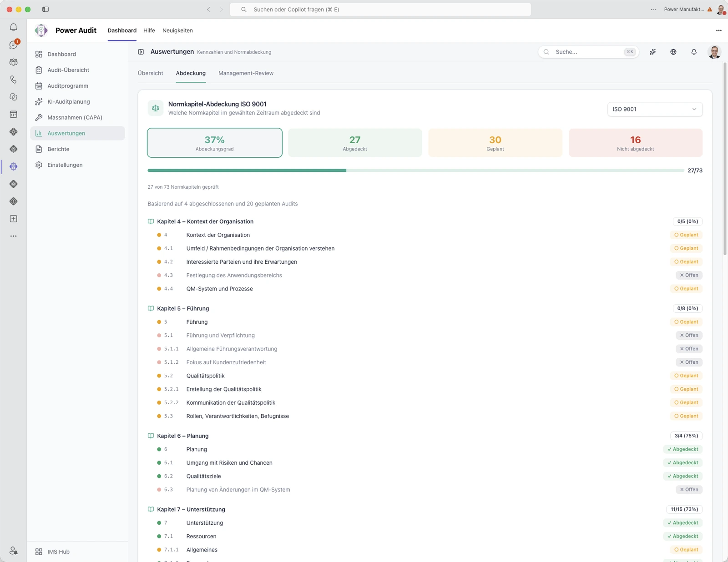
Task: Open the add apps plus icon
Action: (x=14, y=219)
